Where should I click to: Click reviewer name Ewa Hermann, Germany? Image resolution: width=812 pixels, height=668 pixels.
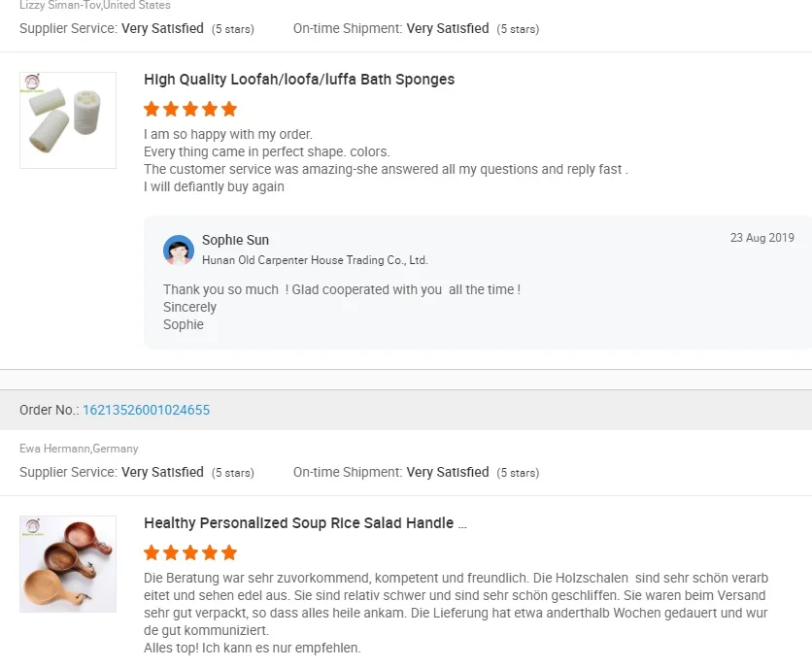(79, 449)
